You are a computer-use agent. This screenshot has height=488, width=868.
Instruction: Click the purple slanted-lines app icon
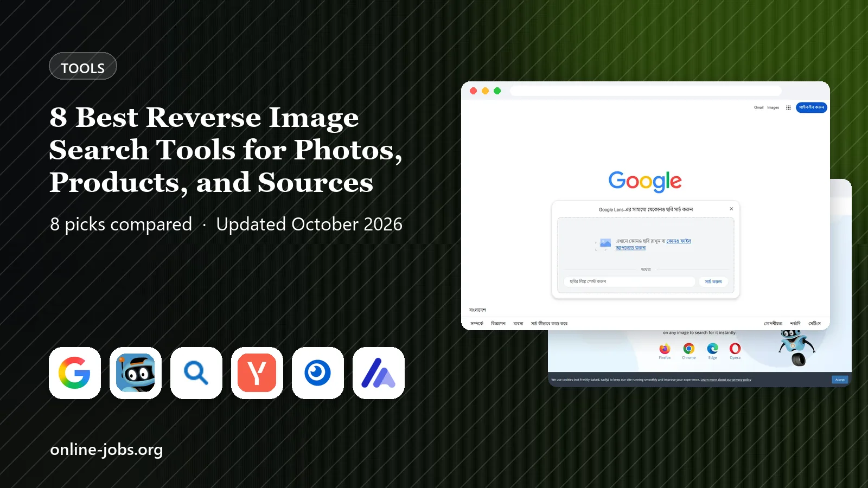coord(379,373)
